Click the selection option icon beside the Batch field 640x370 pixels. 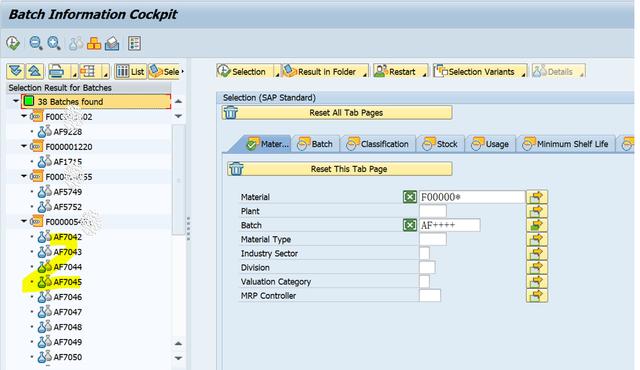coord(409,225)
